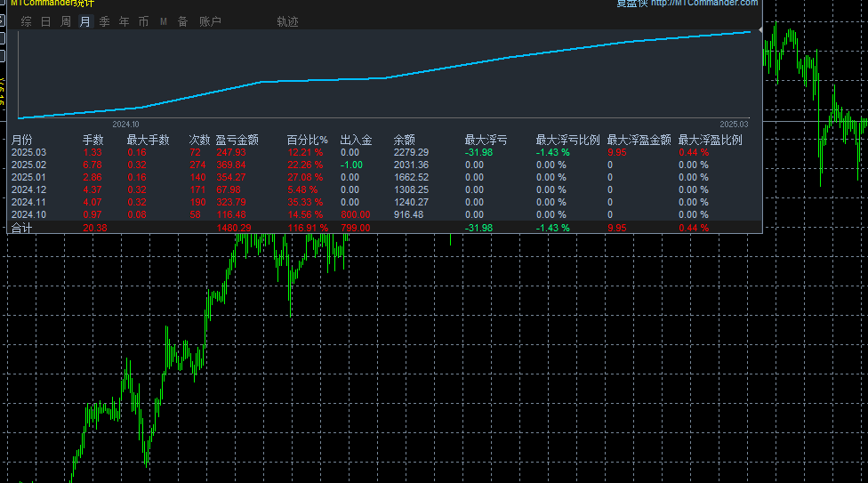Click profit amount 354.27
Screen dimensions: 868x483
[x=231, y=177]
